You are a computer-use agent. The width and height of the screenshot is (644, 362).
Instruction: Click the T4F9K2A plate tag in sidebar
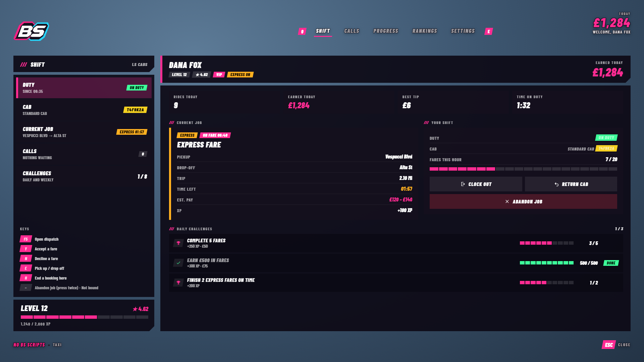135,110
